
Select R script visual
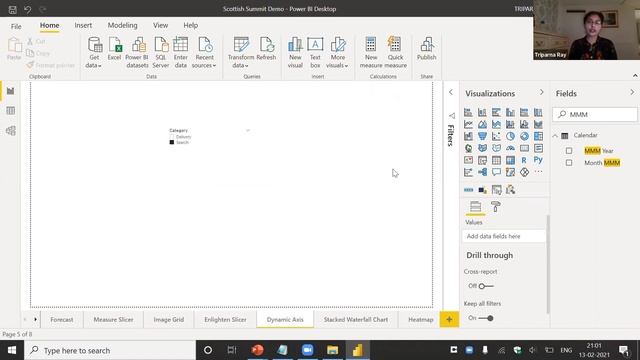(x=524, y=160)
